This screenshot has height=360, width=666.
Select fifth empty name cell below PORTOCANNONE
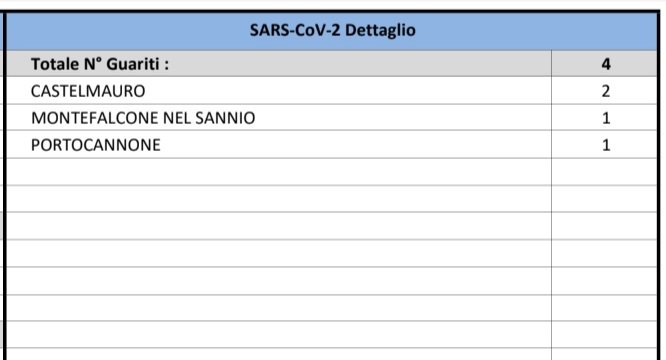click(279, 281)
